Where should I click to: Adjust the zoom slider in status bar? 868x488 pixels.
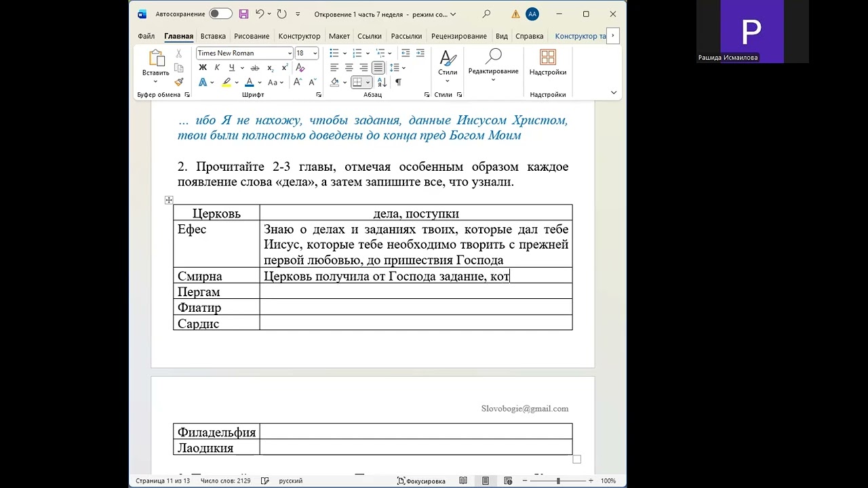[x=558, y=481]
